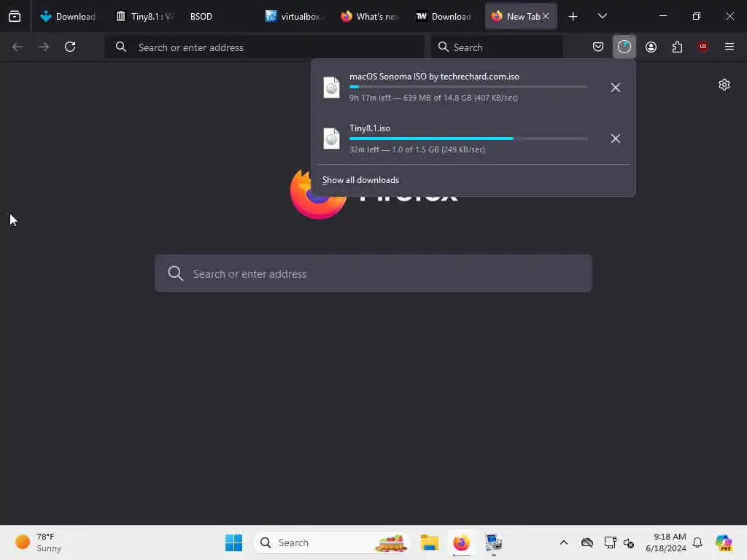The height and width of the screenshot is (560, 747).
Task: Open a new tab with plus button
Action: tap(573, 17)
